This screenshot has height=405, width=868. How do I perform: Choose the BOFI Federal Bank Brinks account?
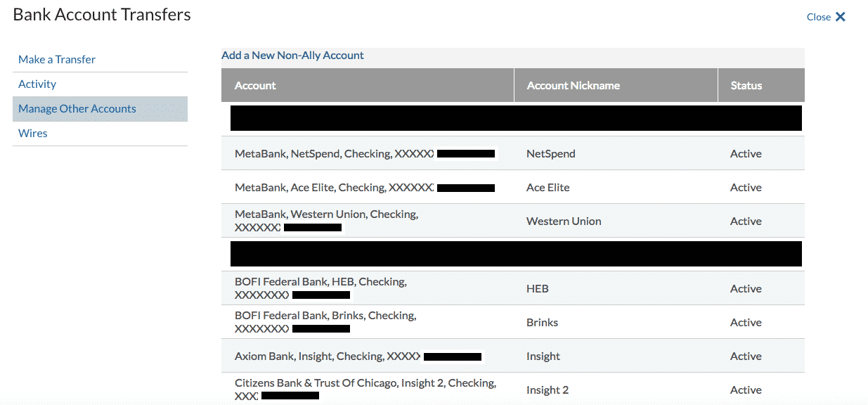click(513, 322)
